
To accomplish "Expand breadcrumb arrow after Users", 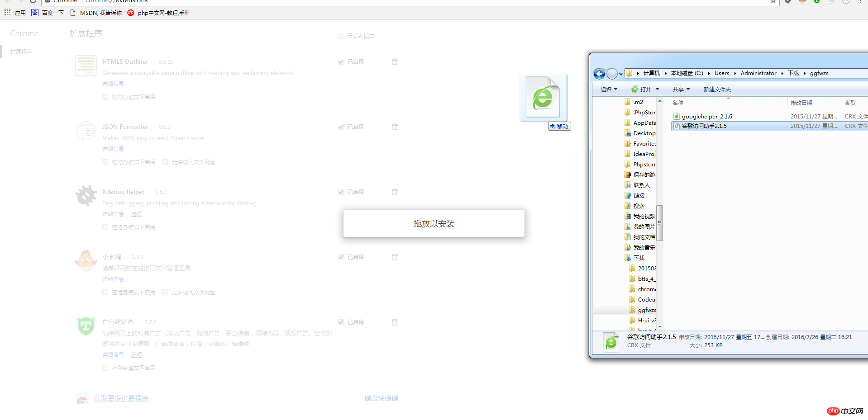I will pos(735,73).
